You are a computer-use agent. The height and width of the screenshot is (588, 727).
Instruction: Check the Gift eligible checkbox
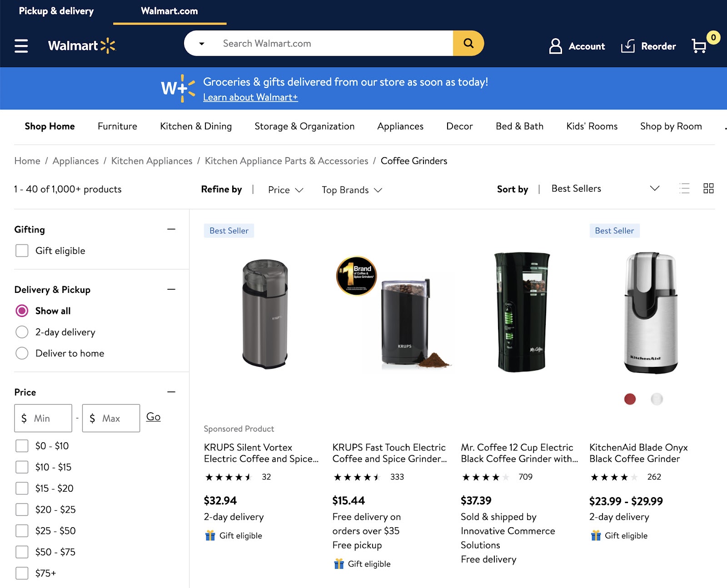tap(22, 251)
